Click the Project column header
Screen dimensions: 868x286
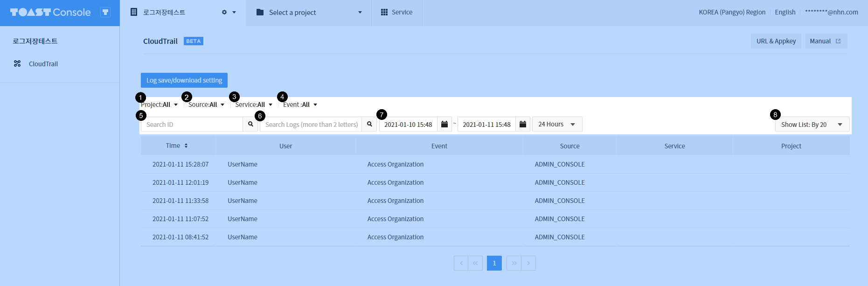(x=791, y=146)
